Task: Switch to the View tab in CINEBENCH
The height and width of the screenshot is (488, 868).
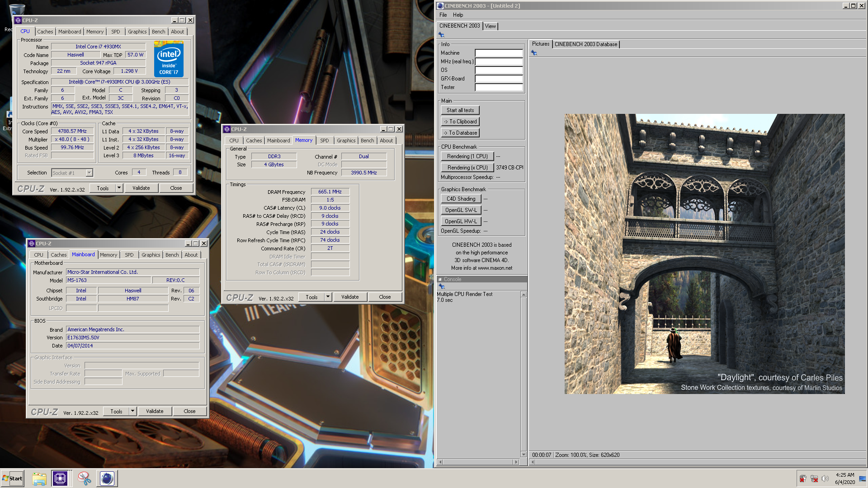Action: click(x=491, y=26)
